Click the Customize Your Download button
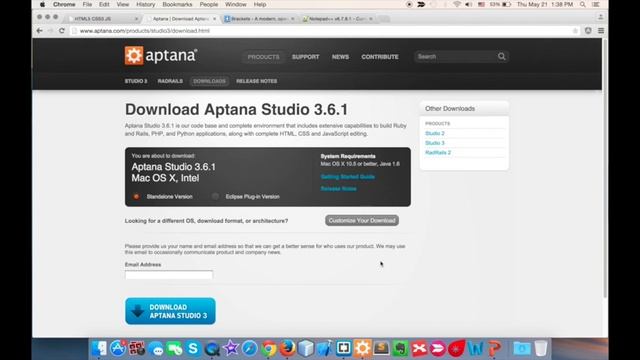The width and height of the screenshot is (640, 360). point(362,220)
